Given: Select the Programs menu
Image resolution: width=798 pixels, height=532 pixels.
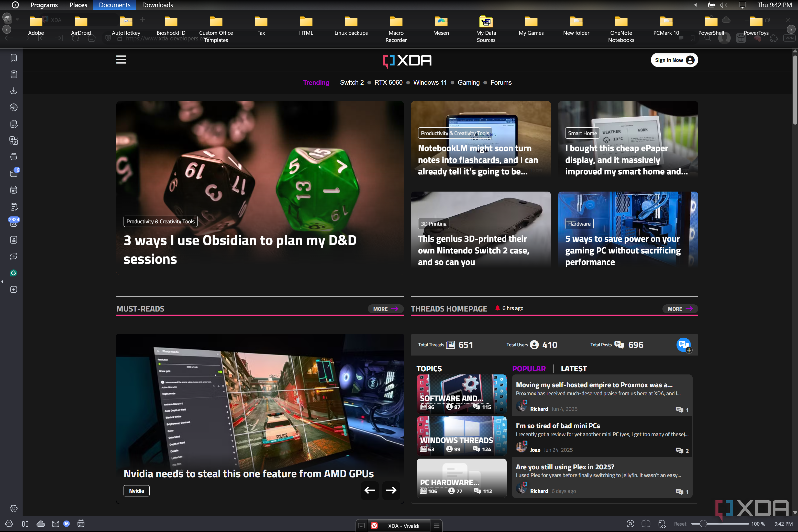Looking at the screenshot, I should point(44,5).
